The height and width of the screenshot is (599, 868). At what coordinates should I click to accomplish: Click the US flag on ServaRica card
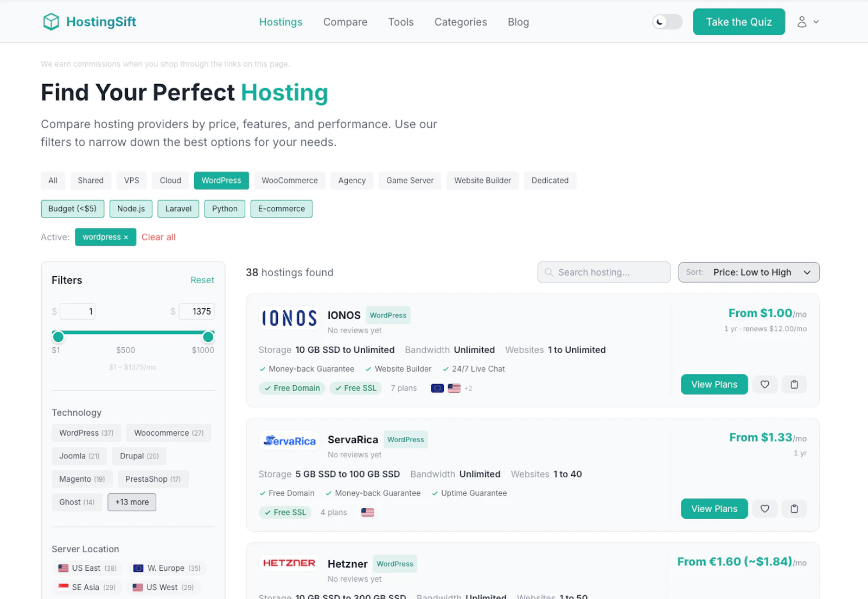[x=367, y=513]
